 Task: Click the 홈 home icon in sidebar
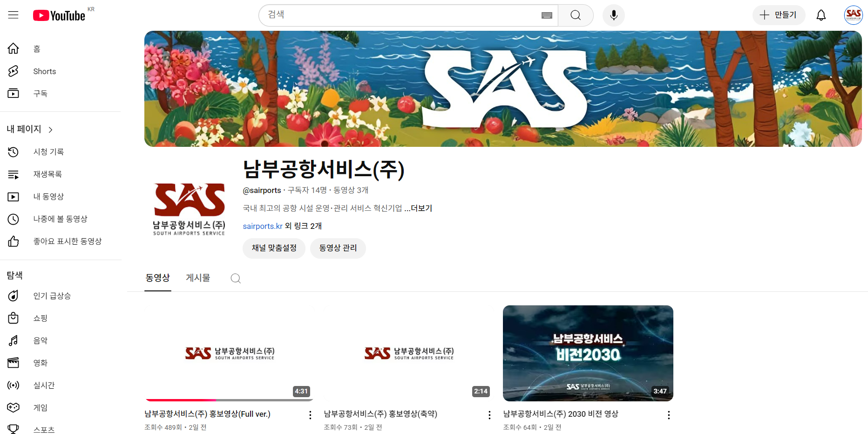(14, 48)
